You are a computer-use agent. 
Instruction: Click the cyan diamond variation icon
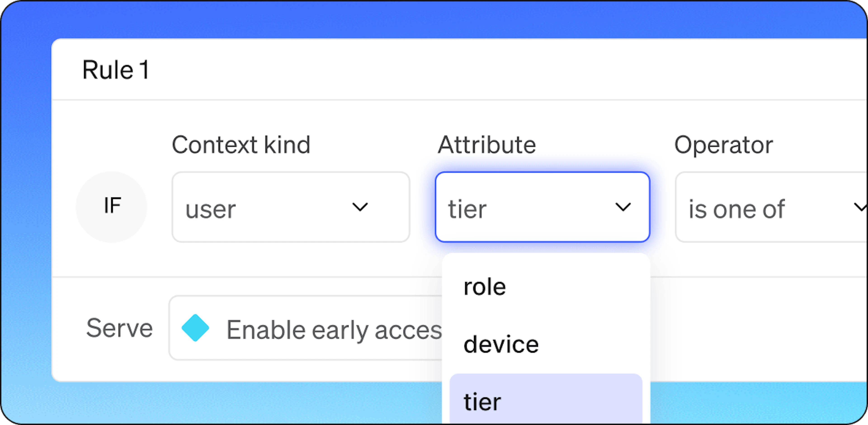(196, 328)
